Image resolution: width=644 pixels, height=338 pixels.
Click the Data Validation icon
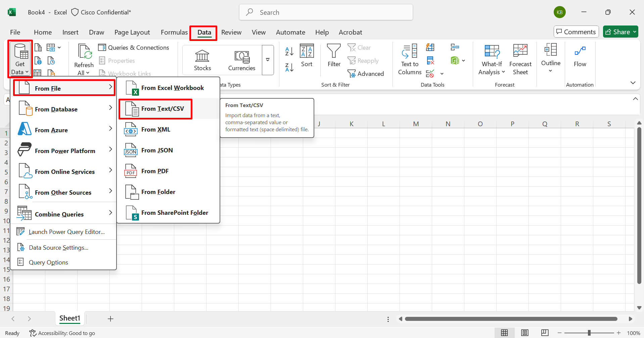pyautogui.click(x=430, y=74)
